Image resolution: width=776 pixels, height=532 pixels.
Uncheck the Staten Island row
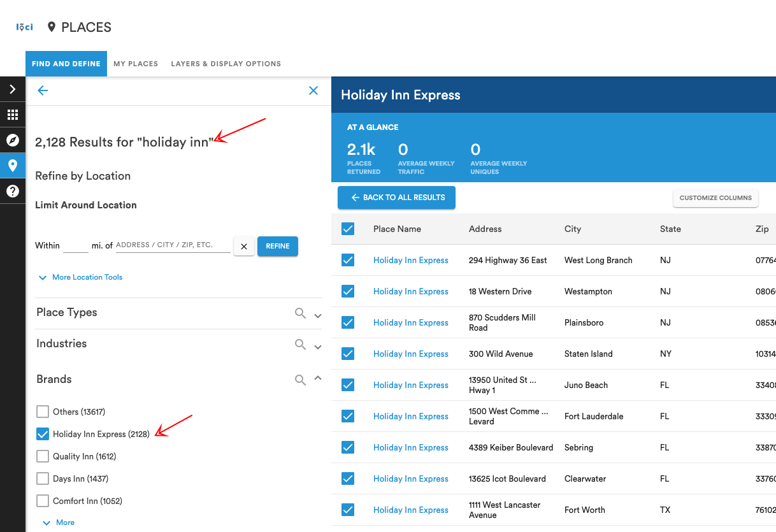pyautogui.click(x=348, y=354)
